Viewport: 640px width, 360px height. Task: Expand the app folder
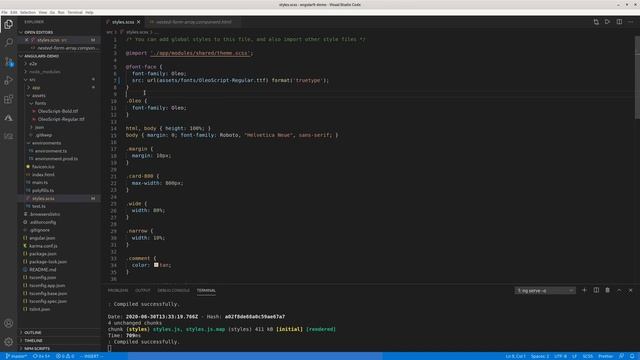[x=36, y=88]
